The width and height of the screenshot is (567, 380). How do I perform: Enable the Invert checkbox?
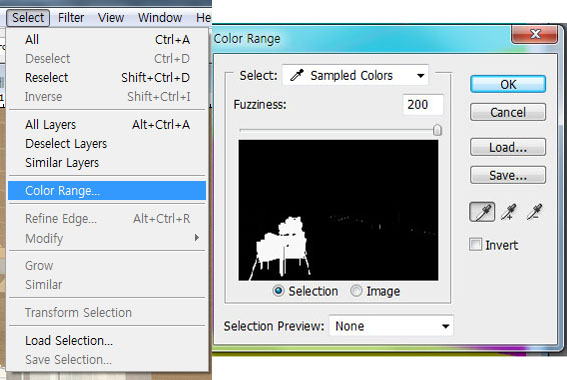[x=476, y=244]
